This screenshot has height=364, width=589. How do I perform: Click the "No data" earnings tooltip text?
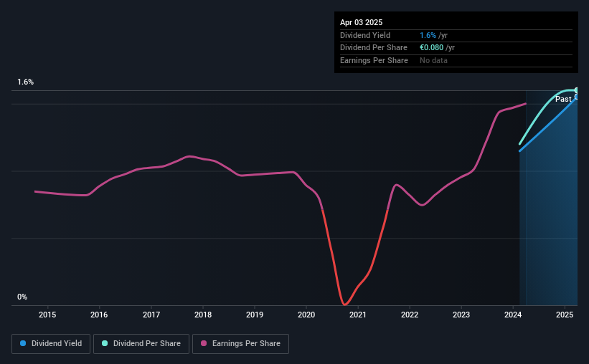tap(435, 60)
